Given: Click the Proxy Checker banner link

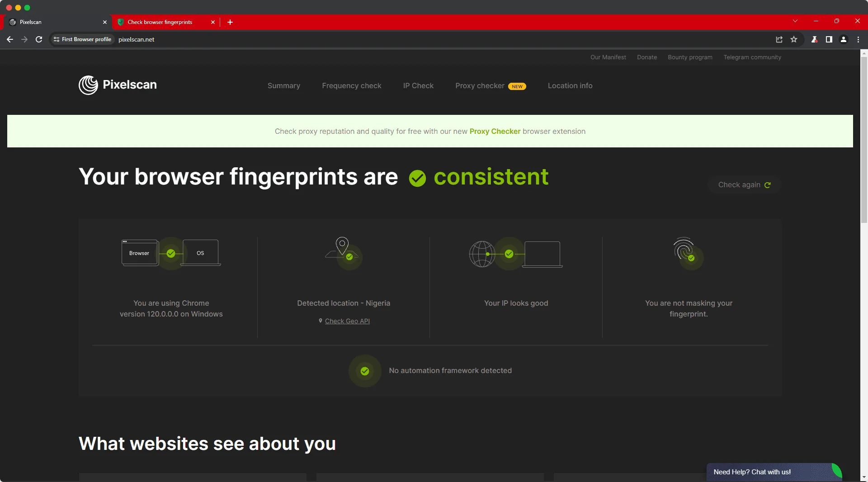Looking at the screenshot, I should (495, 131).
